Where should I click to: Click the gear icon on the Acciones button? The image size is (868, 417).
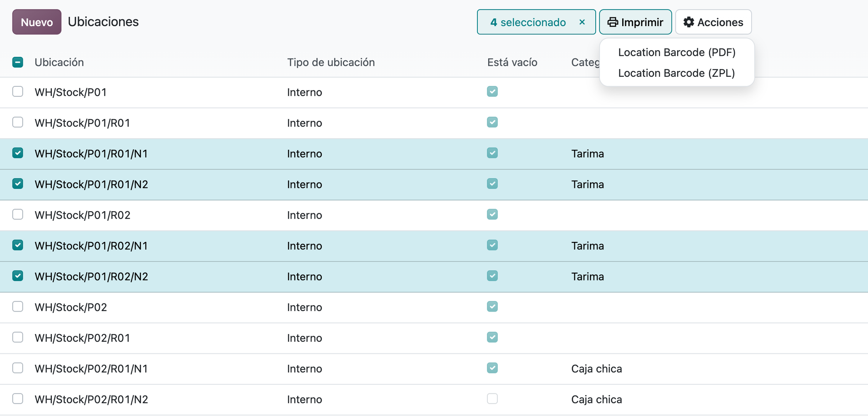pos(689,22)
